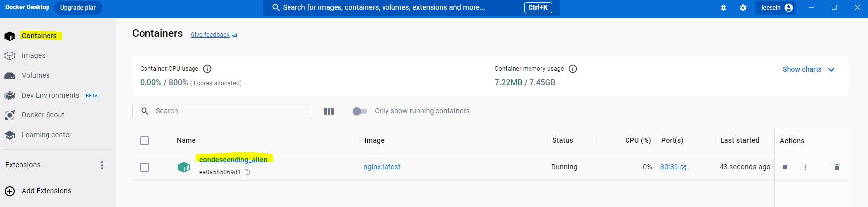Viewport: 868px width, 207px height.
Task: Open the column display options icon
Action: click(x=329, y=111)
